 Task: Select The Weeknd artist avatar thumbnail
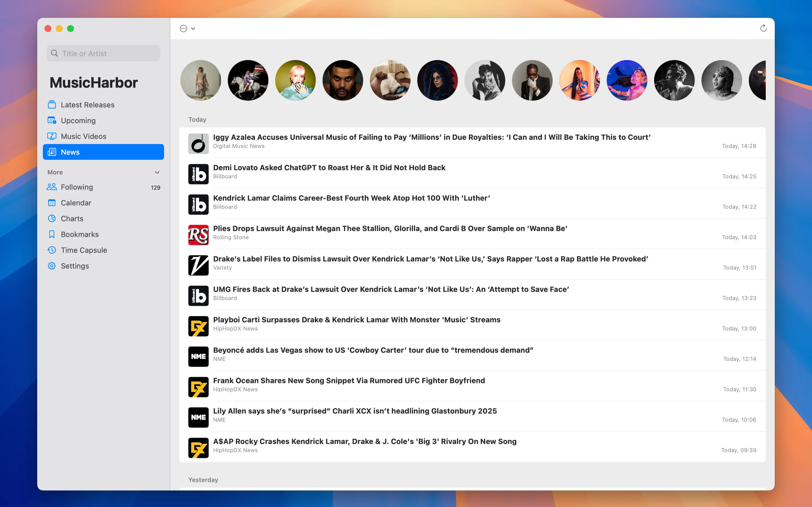click(343, 81)
